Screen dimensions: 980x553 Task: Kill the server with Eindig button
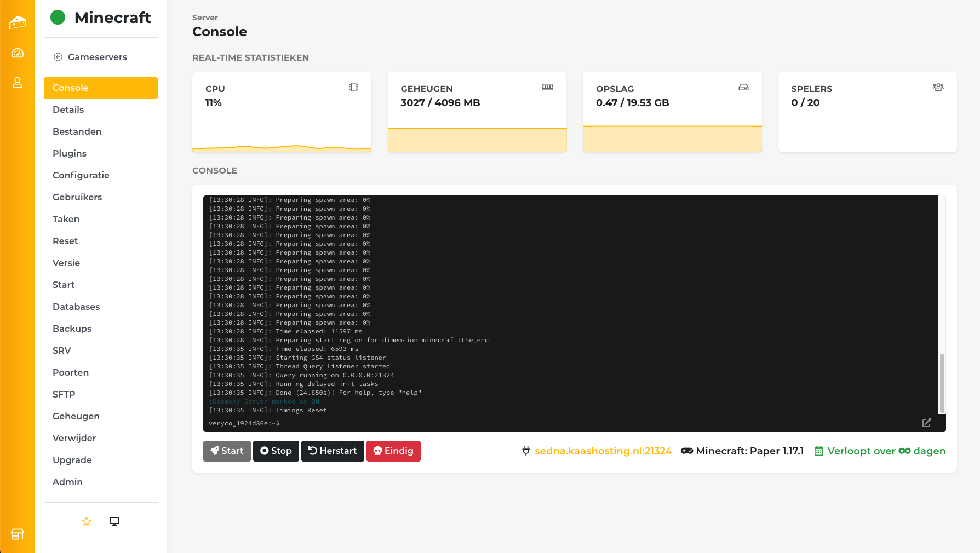click(x=393, y=451)
